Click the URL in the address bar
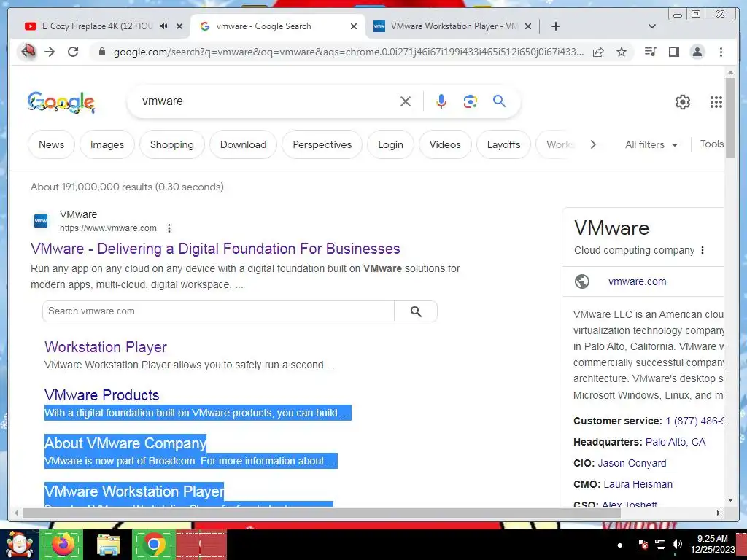This screenshot has width=747, height=560. pos(348,52)
